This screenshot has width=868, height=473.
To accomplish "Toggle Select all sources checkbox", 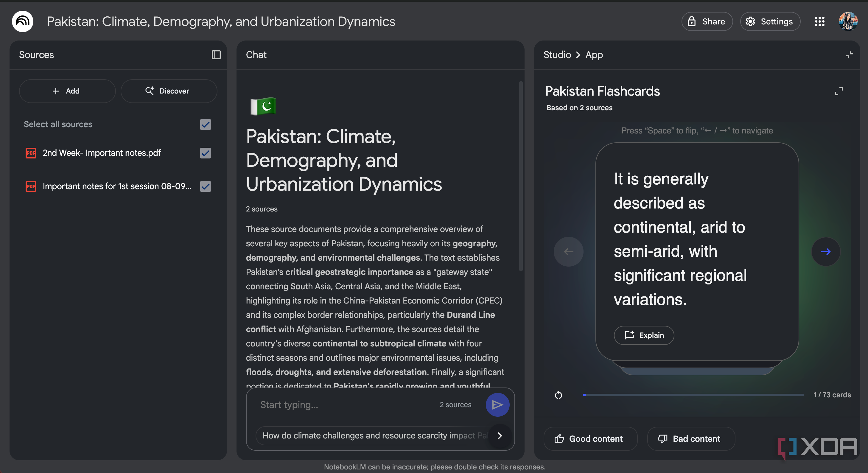I will (x=205, y=124).
